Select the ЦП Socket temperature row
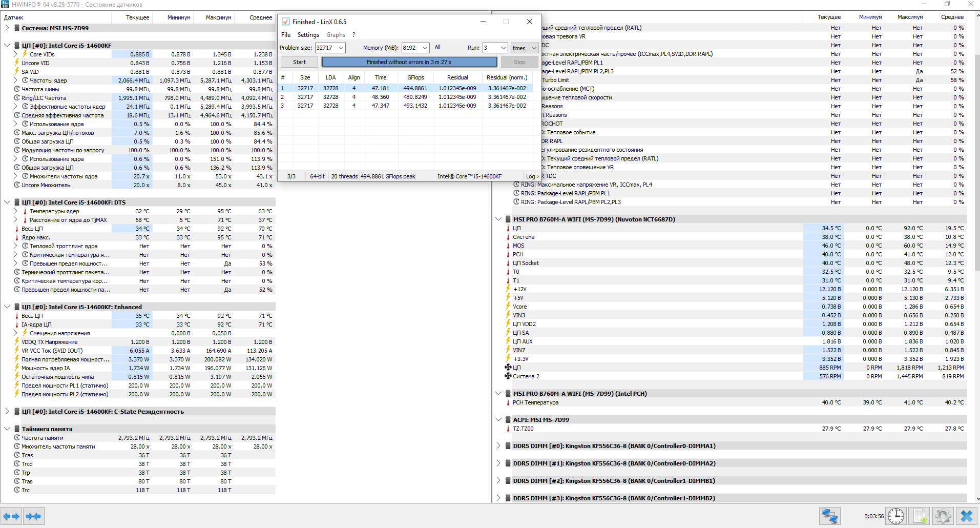 (735, 263)
